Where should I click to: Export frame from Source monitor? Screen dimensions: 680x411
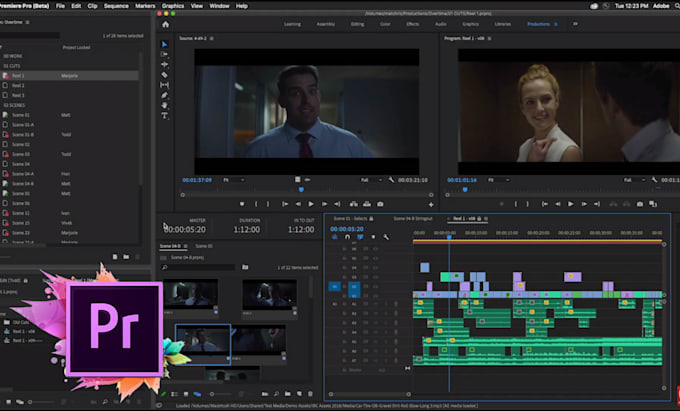click(380, 204)
